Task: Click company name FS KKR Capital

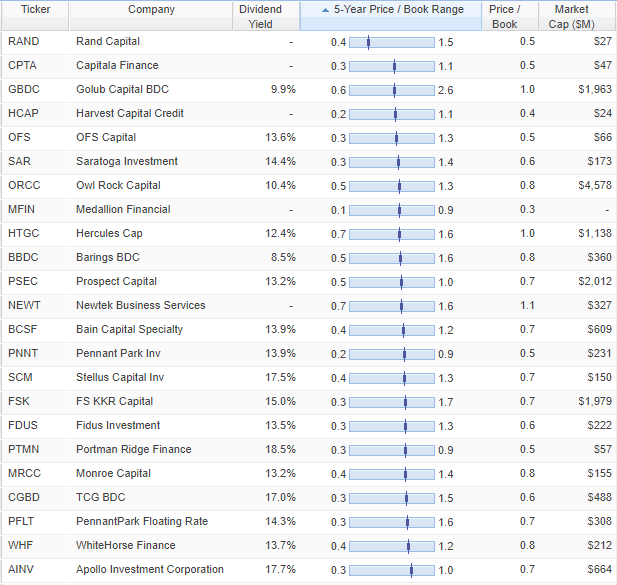Action: 115,401
